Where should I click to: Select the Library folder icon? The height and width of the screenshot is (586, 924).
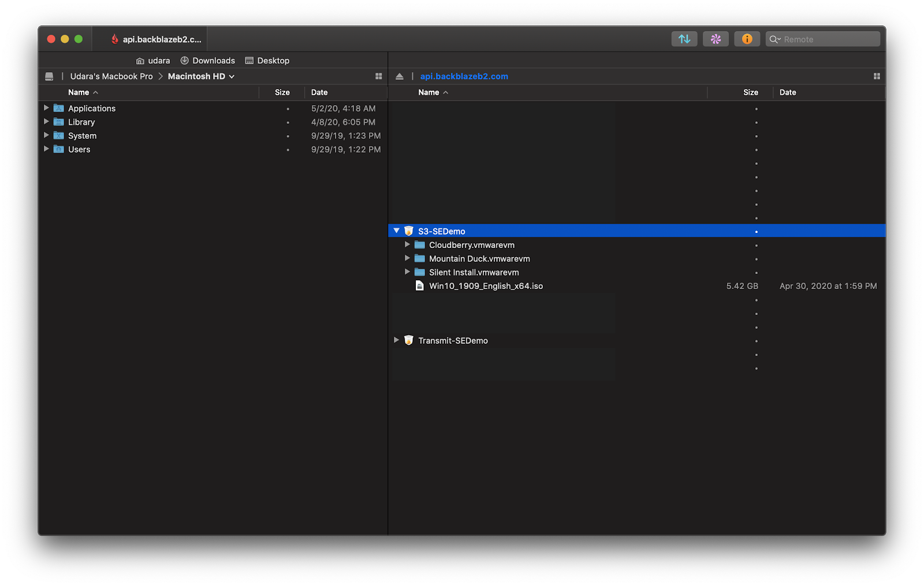(x=59, y=122)
